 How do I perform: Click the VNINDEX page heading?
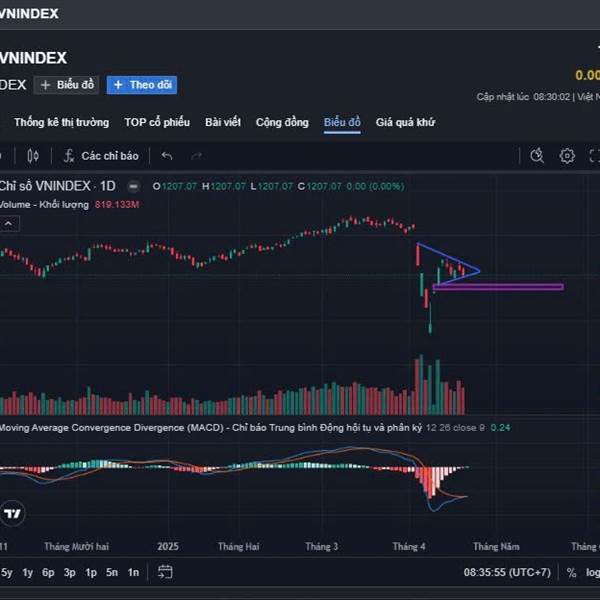(x=33, y=58)
